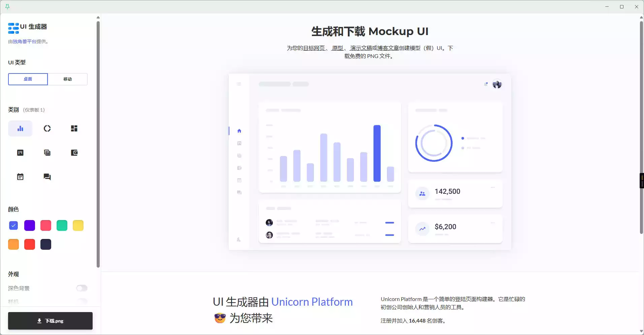Select the red color swatch
This screenshot has height=335, width=644.
(30, 244)
